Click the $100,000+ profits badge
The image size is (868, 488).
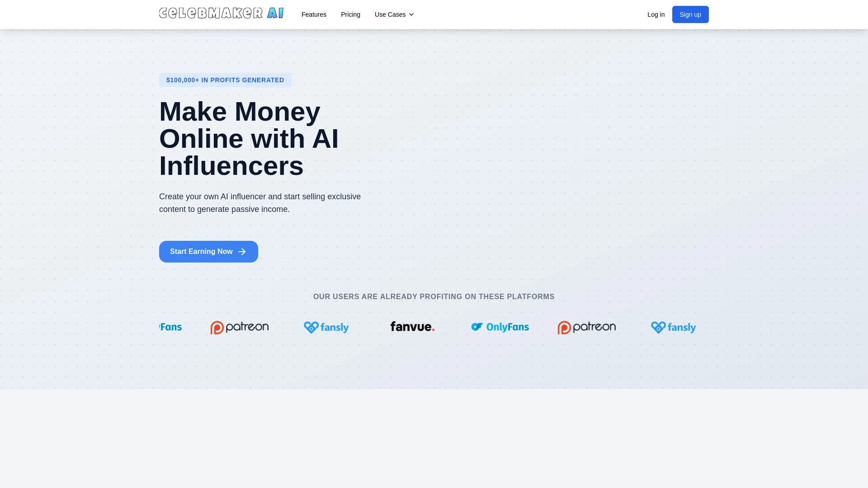(225, 80)
